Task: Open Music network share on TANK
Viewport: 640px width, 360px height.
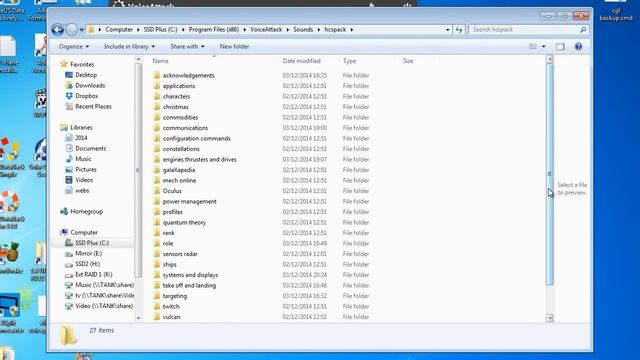Action: click(x=104, y=285)
